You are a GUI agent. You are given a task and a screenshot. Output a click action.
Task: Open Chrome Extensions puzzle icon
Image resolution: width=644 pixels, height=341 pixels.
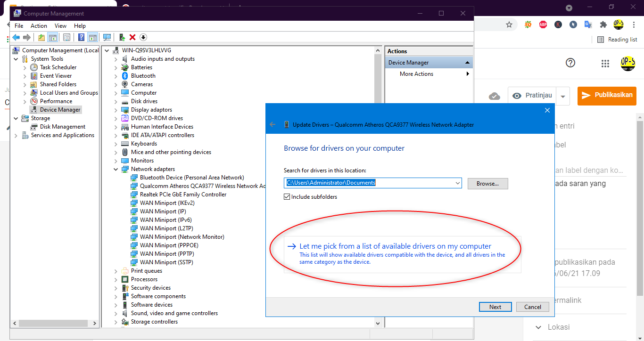[603, 24]
